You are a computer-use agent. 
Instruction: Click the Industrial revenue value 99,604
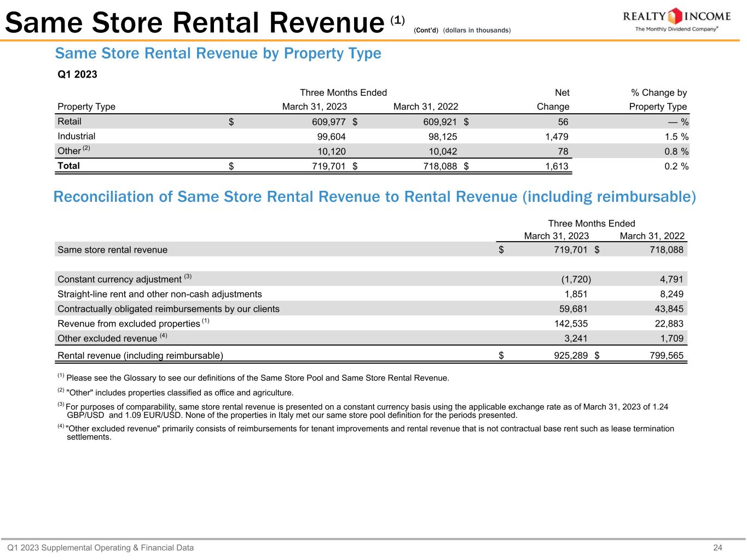click(328, 137)
